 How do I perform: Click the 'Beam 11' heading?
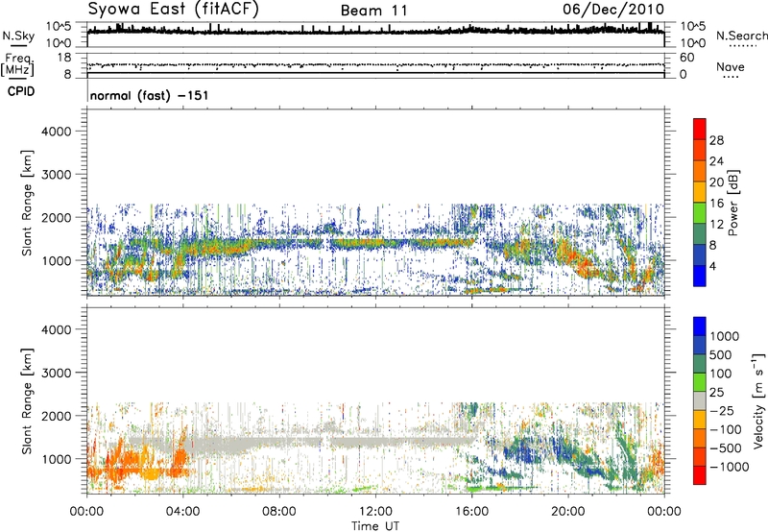(374, 11)
